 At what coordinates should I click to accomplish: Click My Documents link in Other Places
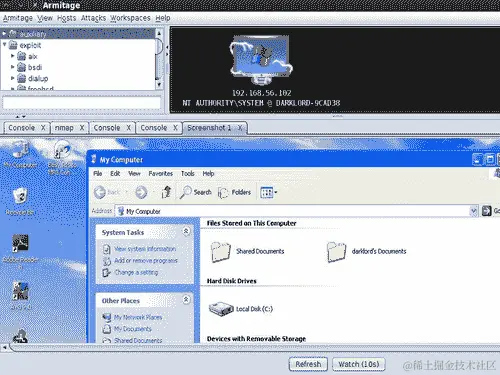(133, 329)
